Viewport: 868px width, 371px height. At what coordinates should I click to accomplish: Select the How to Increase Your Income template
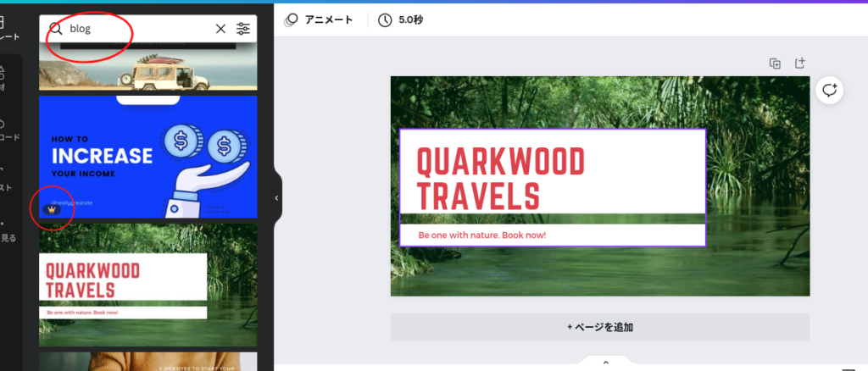tap(147, 157)
